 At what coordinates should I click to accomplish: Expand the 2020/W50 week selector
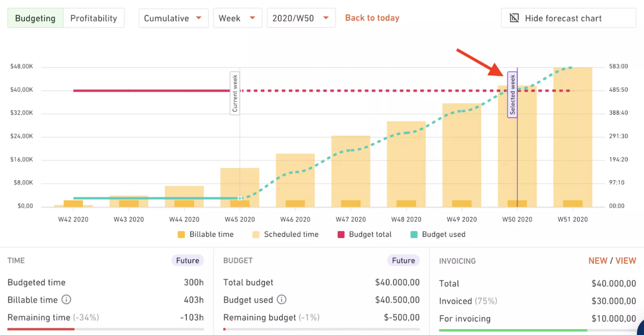tap(301, 18)
